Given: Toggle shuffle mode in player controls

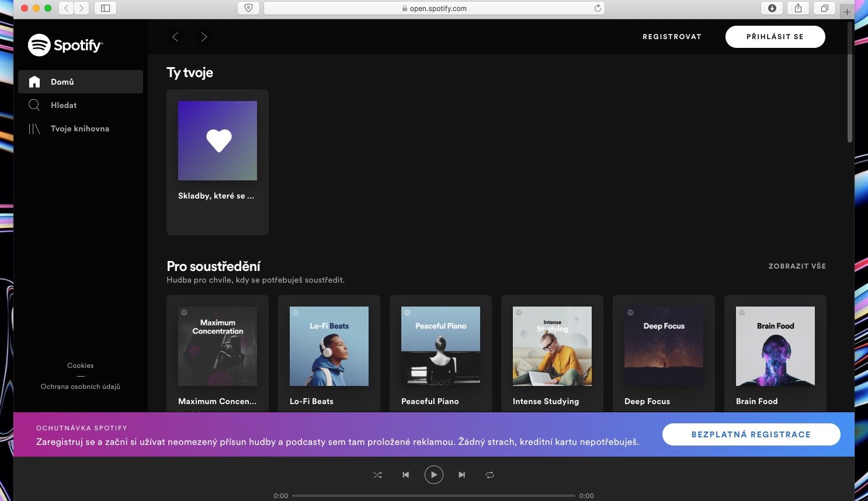Looking at the screenshot, I should pos(377,475).
